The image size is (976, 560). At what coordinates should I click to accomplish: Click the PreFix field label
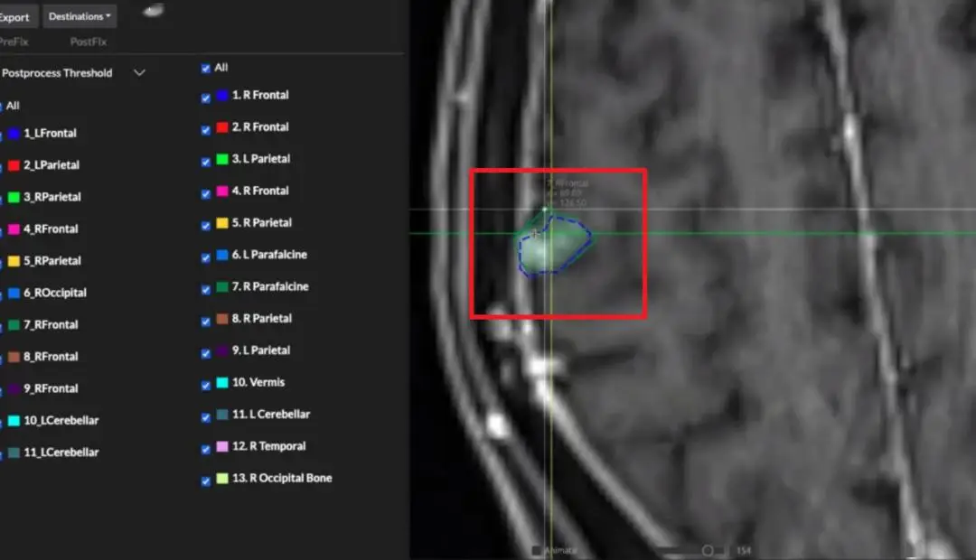14,42
